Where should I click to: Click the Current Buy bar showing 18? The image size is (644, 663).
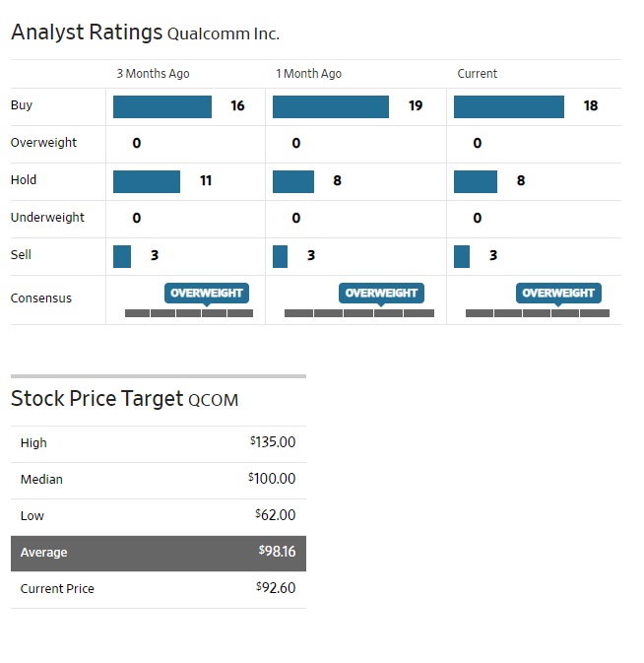click(509, 106)
